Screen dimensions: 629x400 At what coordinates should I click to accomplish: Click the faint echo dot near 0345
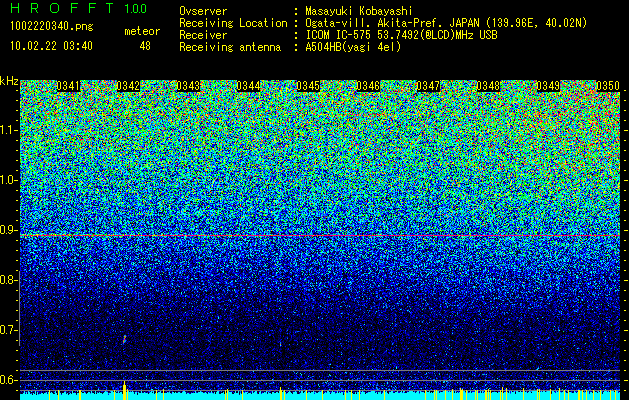coord(280,344)
